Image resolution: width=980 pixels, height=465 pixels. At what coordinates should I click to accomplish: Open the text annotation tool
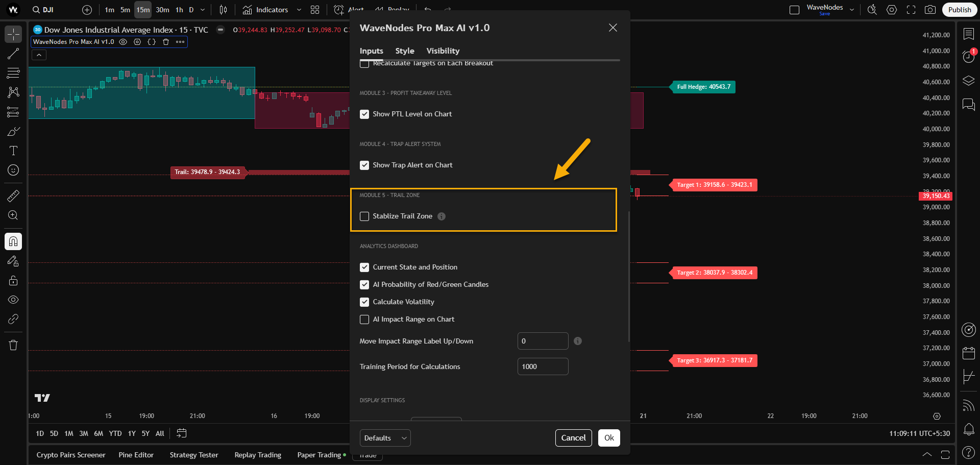point(13,150)
